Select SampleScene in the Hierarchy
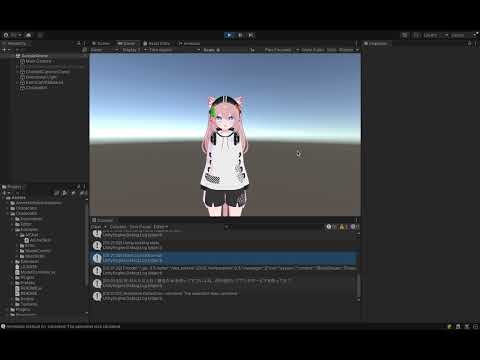This screenshot has height=360, width=480. pos(35,56)
